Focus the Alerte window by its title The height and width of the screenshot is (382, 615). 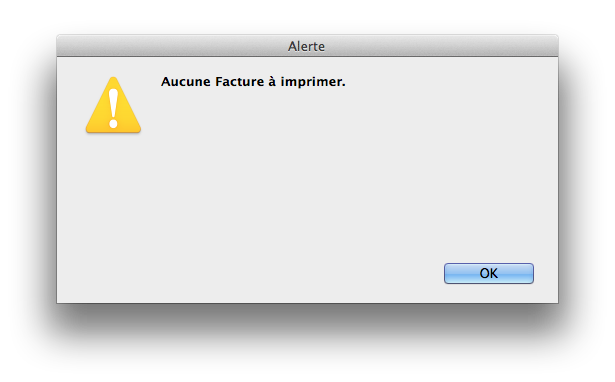pos(306,46)
